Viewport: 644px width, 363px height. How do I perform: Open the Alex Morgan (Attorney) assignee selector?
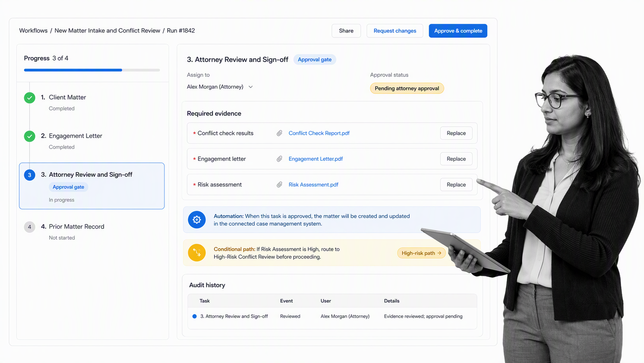[220, 87]
